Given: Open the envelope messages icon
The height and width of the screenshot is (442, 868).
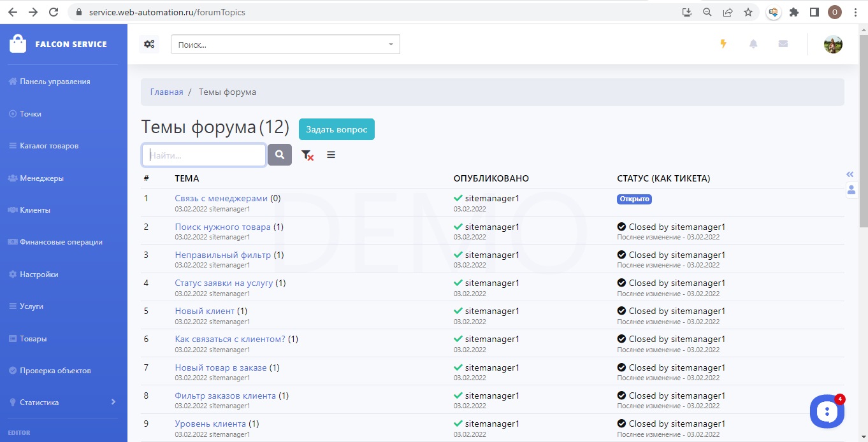Looking at the screenshot, I should click(783, 44).
